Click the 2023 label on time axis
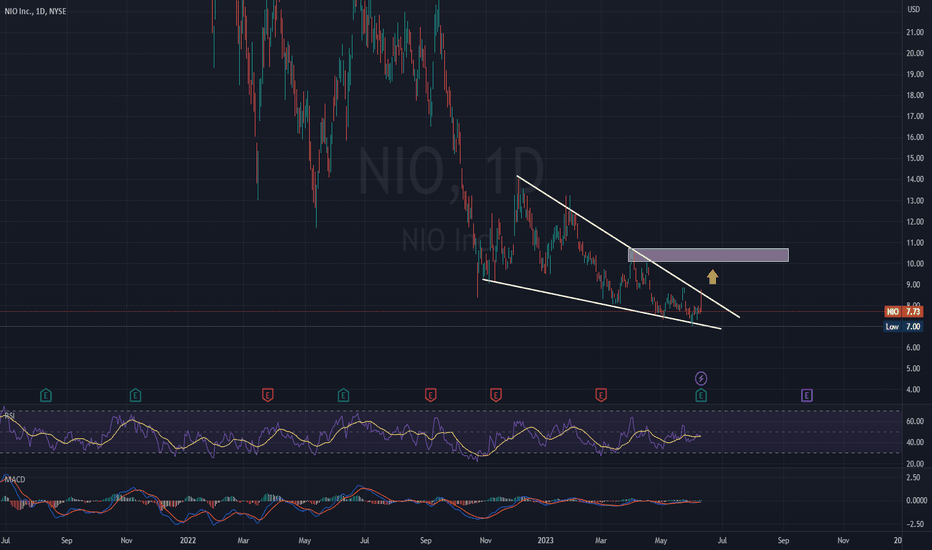 [x=545, y=540]
